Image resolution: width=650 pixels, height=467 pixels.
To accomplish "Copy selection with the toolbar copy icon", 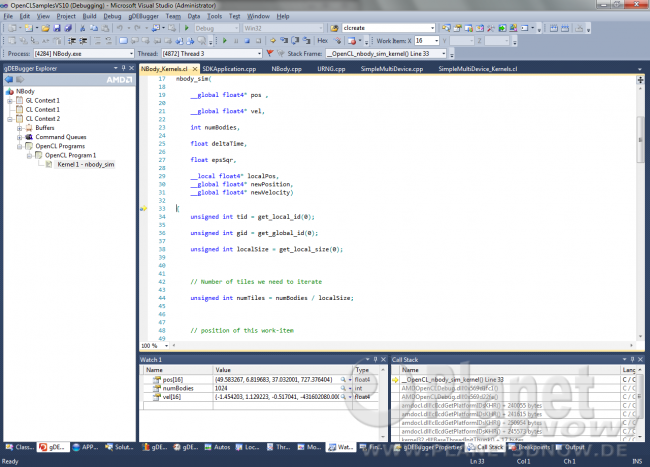I will click(x=94, y=28).
